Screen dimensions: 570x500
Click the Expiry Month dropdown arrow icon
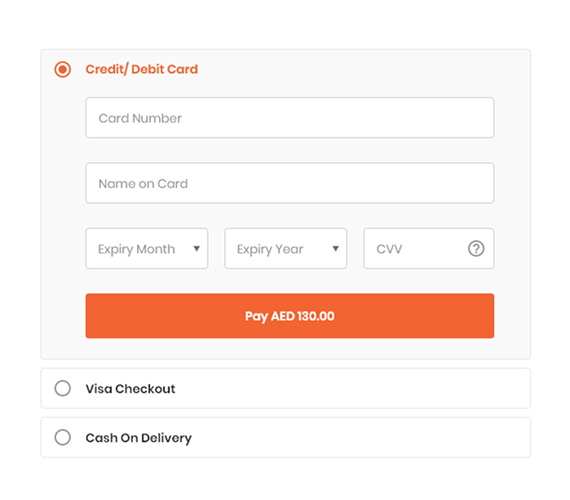click(196, 249)
